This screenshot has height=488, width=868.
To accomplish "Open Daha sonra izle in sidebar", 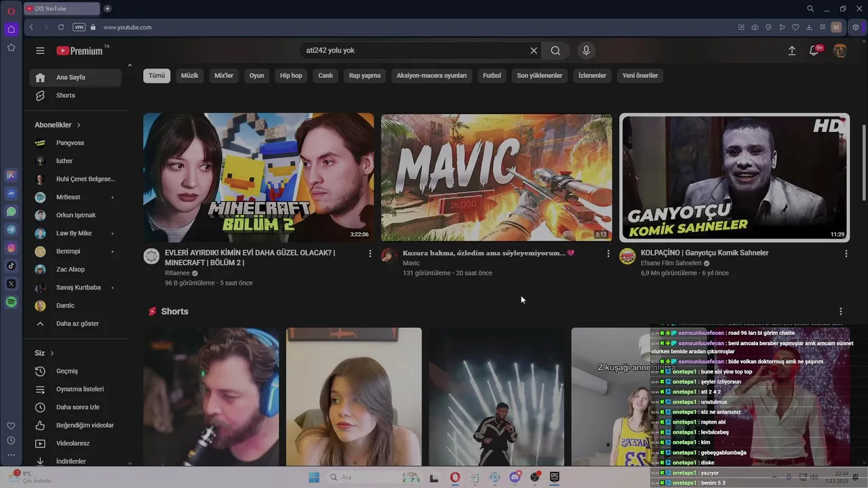I will 75,407.
